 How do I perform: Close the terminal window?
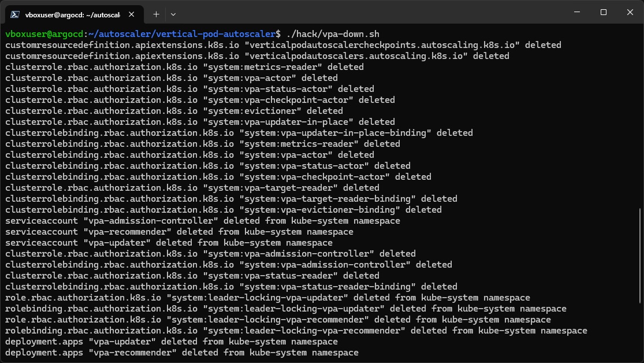pyautogui.click(x=630, y=12)
